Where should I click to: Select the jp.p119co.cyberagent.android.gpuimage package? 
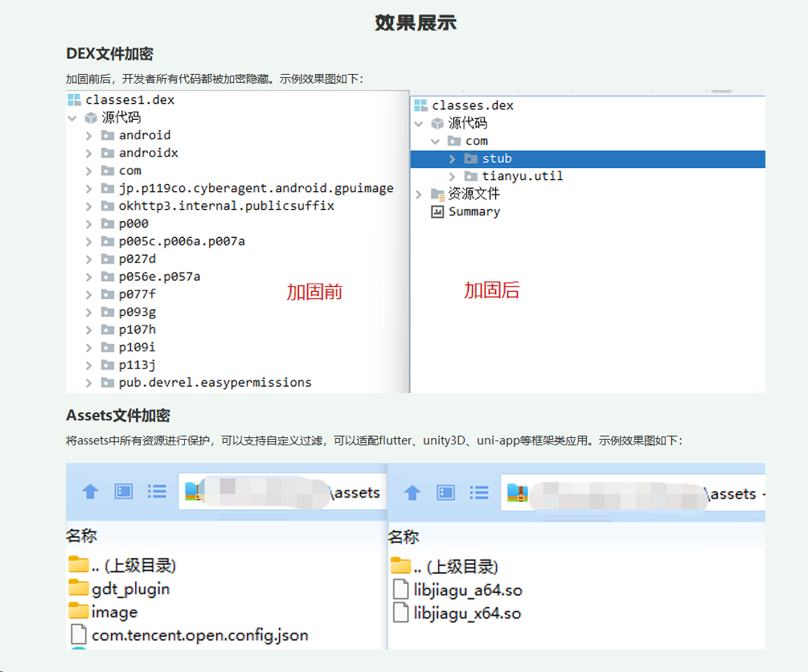click(x=256, y=189)
